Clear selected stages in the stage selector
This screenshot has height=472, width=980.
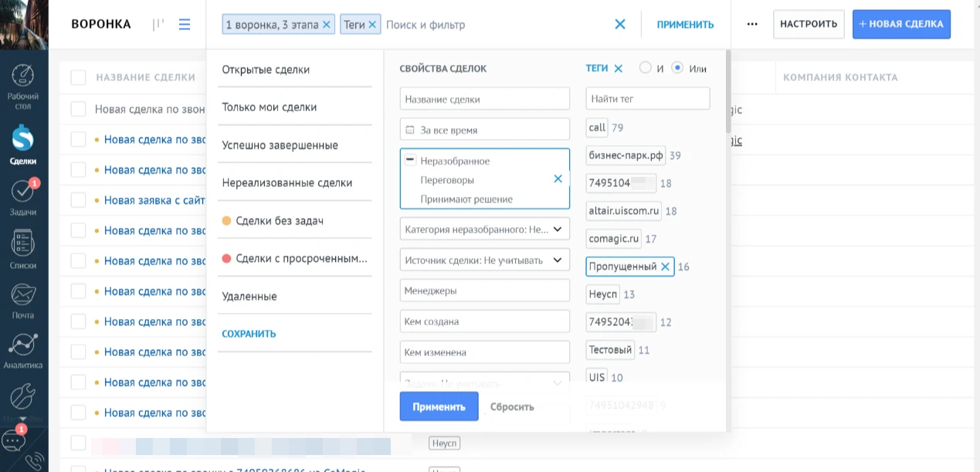pyautogui.click(x=558, y=179)
